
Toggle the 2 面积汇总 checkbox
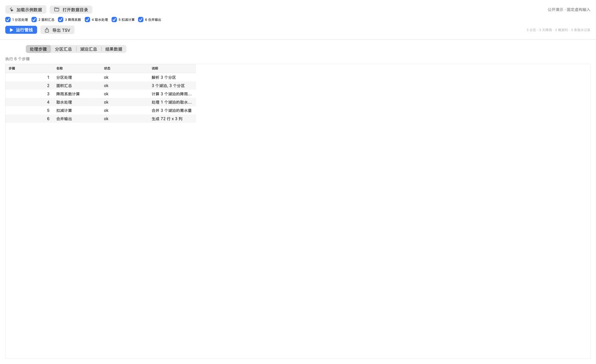(34, 20)
